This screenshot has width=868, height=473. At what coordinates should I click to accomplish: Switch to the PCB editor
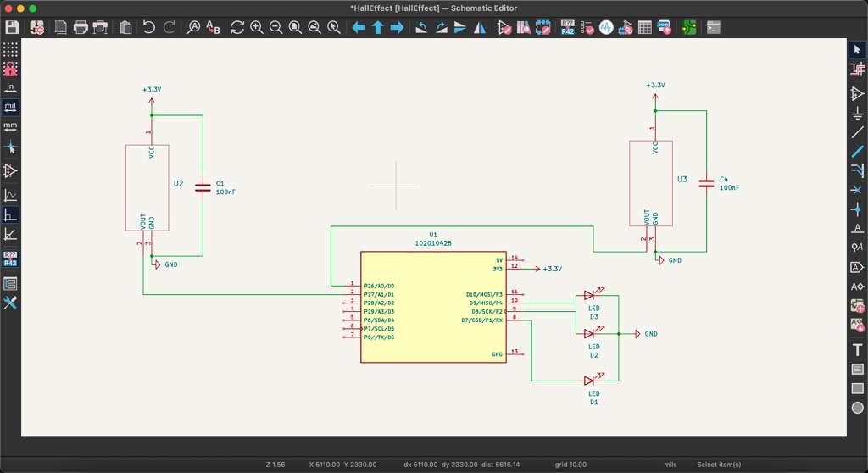pyautogui.click(x=689, y=28)
